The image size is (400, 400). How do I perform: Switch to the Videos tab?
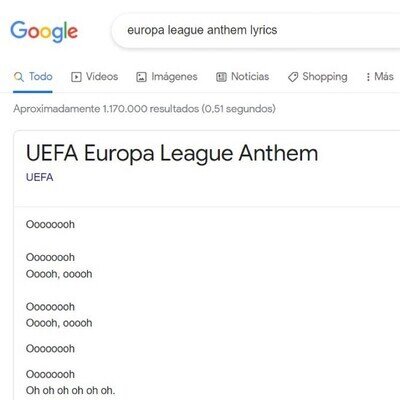point(95,77)
